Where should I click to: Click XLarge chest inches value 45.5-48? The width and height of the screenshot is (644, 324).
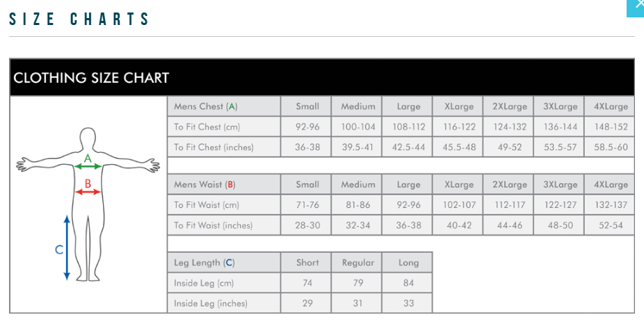tap(459, 147)
